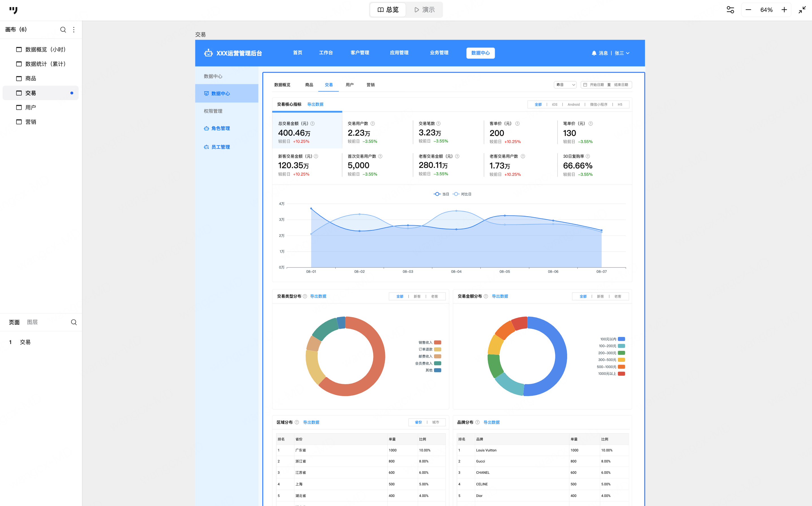
Task: Switch to 演示 presentation mode
Action: [424, 10]
